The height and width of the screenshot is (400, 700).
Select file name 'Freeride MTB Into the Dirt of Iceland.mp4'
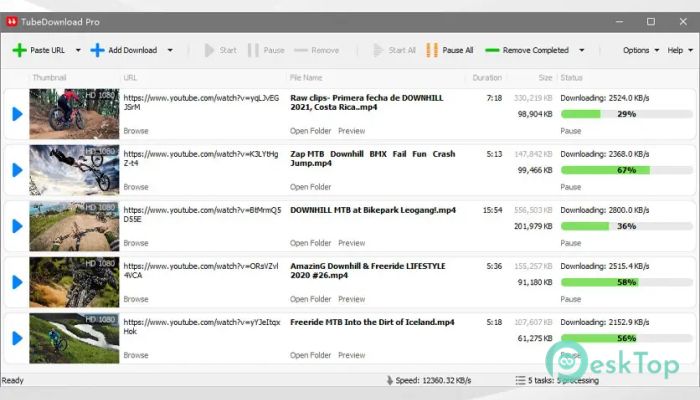point(372,322)
